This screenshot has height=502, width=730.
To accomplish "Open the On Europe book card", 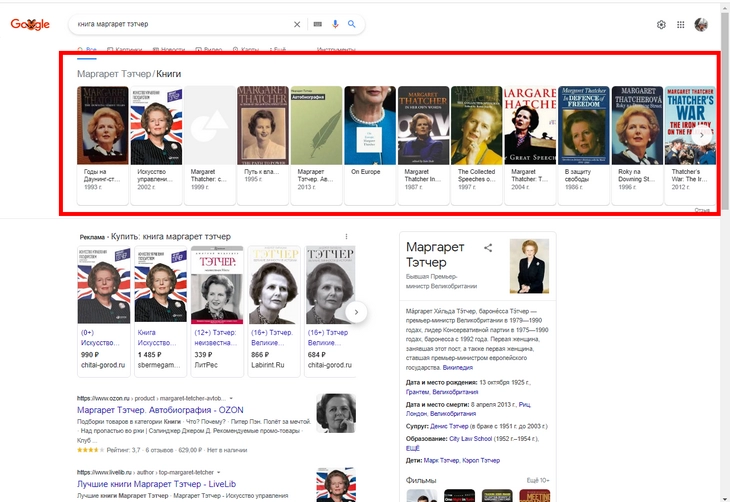I will coord(370,145).
